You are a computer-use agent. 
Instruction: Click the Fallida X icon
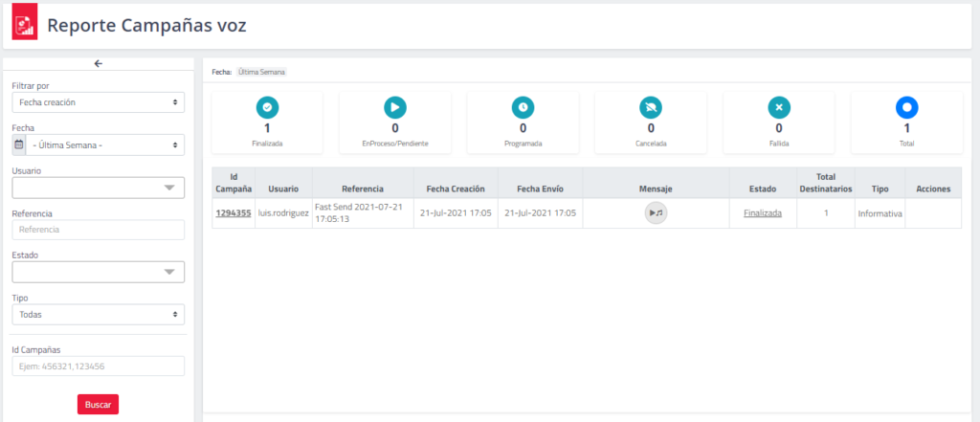click(779, 107)
